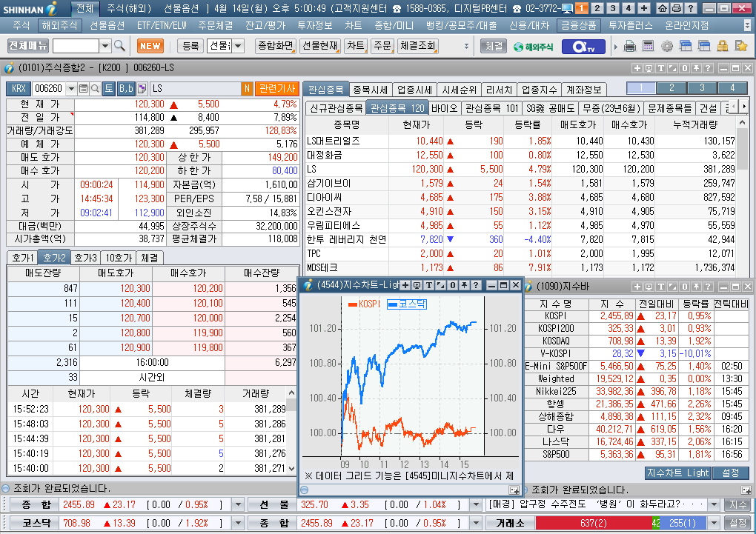Click the pin icon in 지수차트-Light title bar
Image resolution: width=756 pixels, height=534 pixels.
pyautogui.click(x=464, y=285)
